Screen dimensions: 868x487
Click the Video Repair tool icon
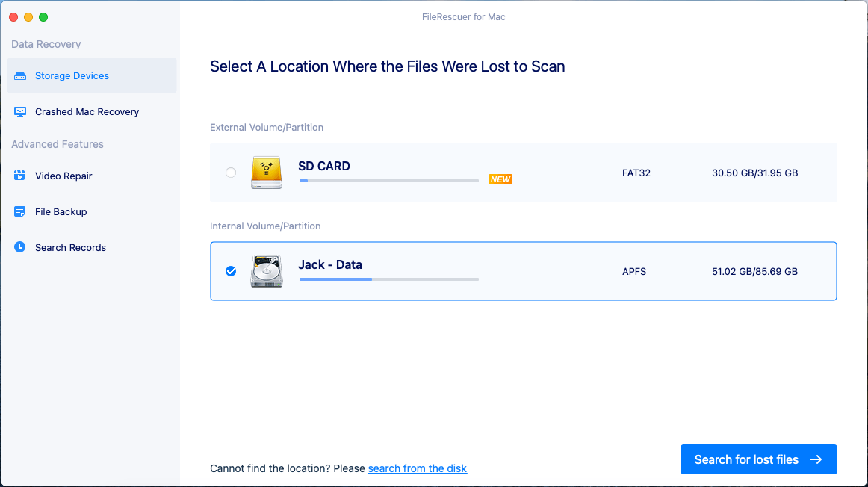[x=20, y=176]
